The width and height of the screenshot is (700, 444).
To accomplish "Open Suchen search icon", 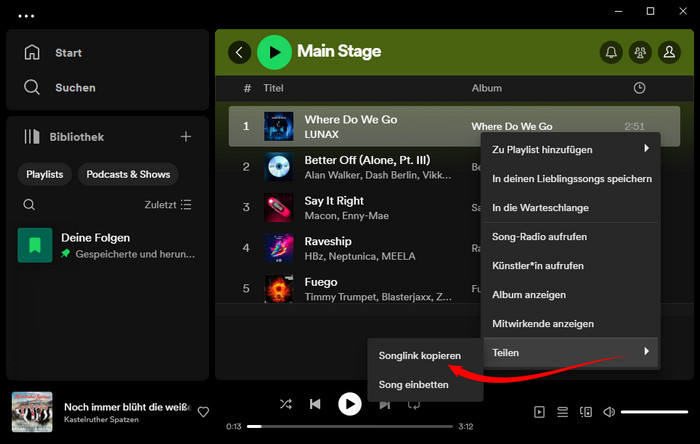I will [x=32, y=87].
